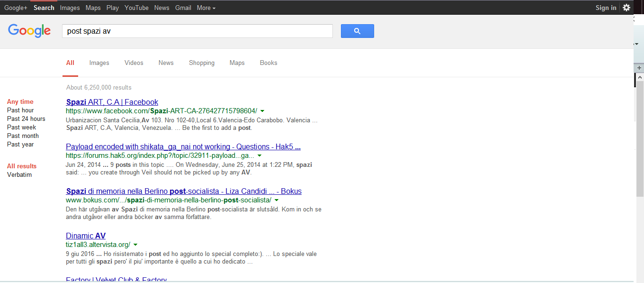Filter results by Any time
Viewport: 644px width, 283px height.
pyautogui.click(x=20, y=101)
